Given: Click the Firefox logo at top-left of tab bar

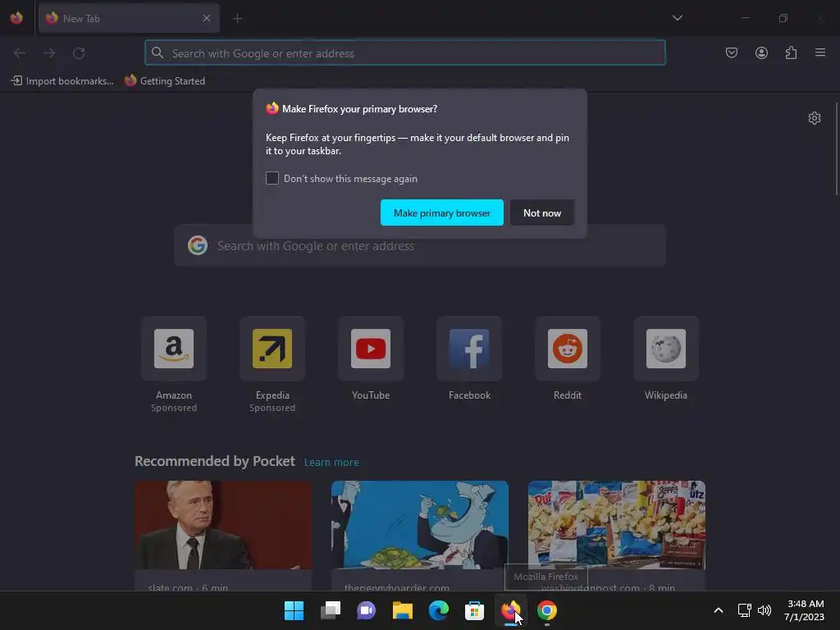Looking at the screenshot, I should pos(16,18).
